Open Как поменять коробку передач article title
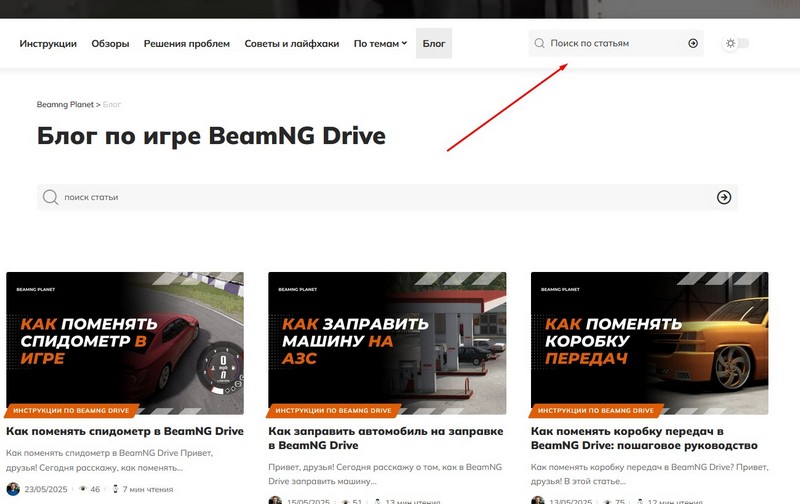The height and width of the screenshot is (504, 800). point(644,438)
